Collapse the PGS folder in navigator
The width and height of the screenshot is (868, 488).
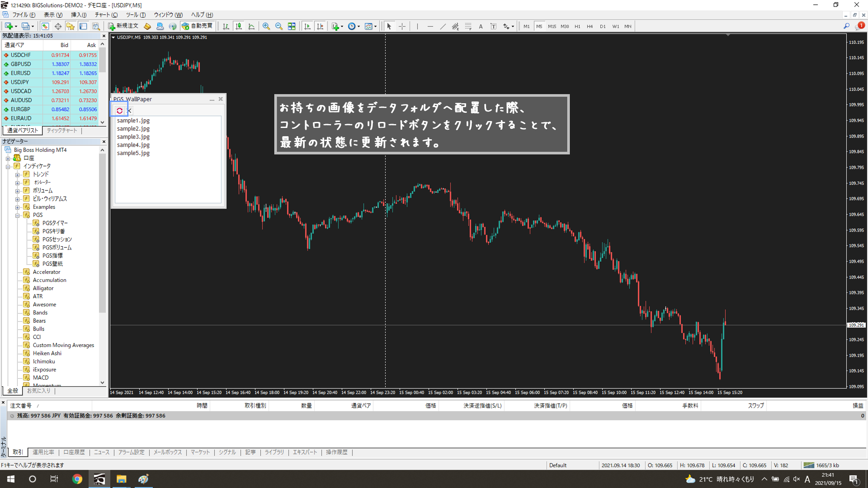[17, 215]
